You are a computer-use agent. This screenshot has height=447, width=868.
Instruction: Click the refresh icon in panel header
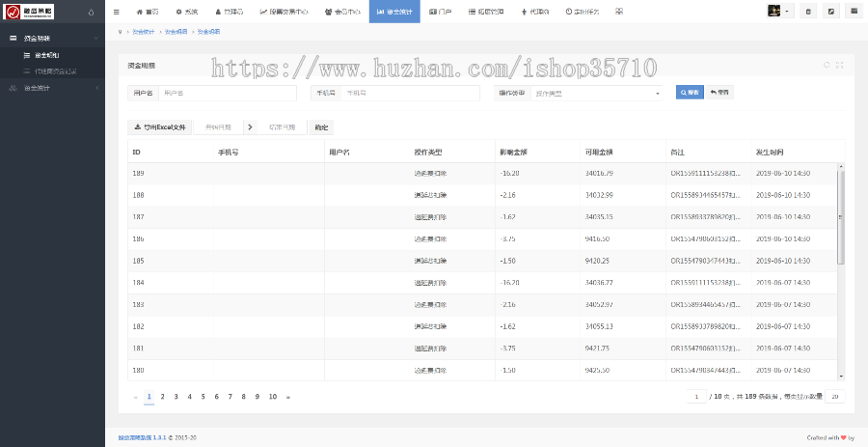pyautogui.click(x=827, y=65)
